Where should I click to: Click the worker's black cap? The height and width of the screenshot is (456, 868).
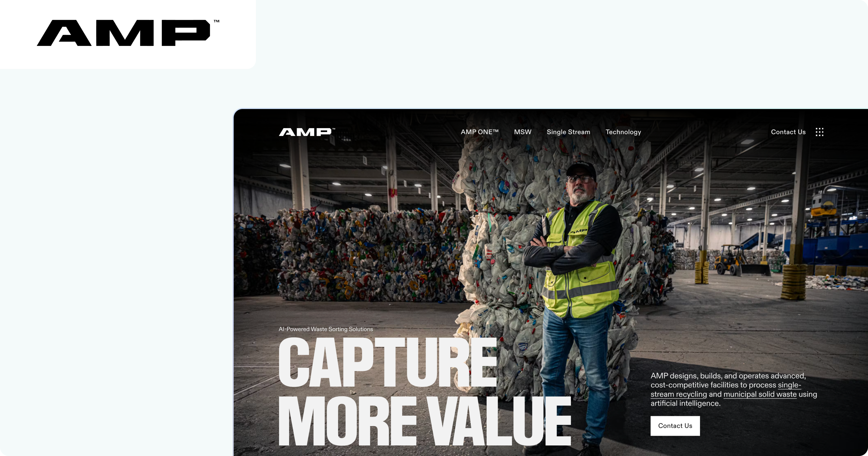click(x=581, y=169)
